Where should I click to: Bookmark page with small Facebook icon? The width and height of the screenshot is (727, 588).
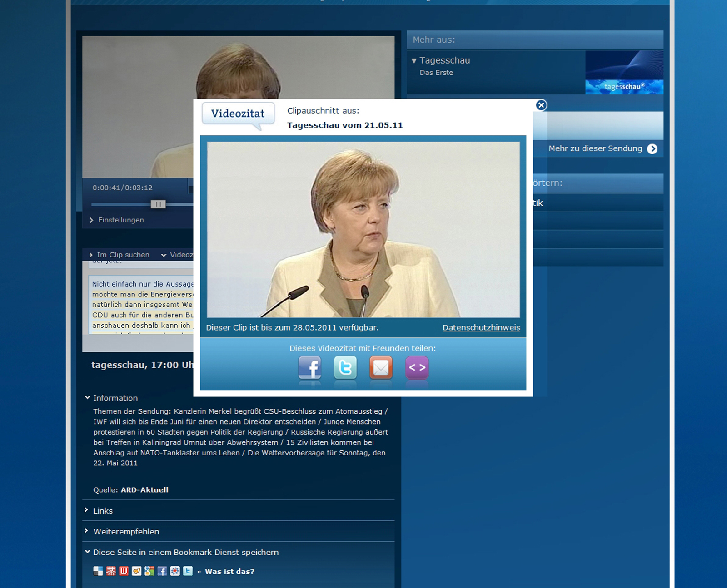tap(162, 571)
